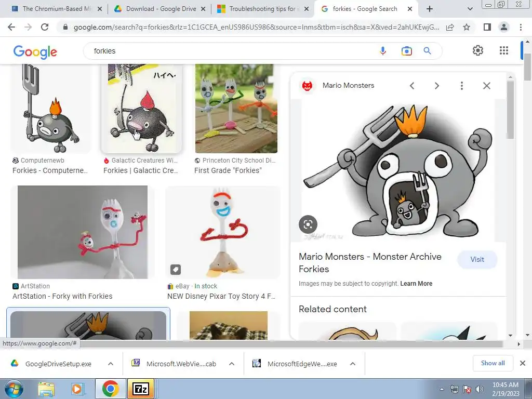Viewport: 532px width, 399px height.
Task: Open Chrome three-dot menu
Action: [x=521, y=27]
